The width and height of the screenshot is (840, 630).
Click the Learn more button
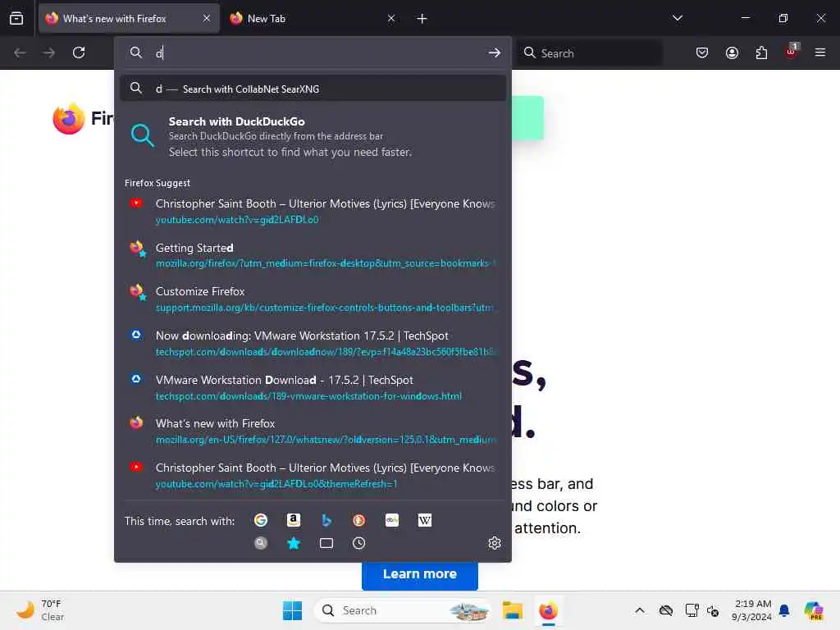point(419,573)
